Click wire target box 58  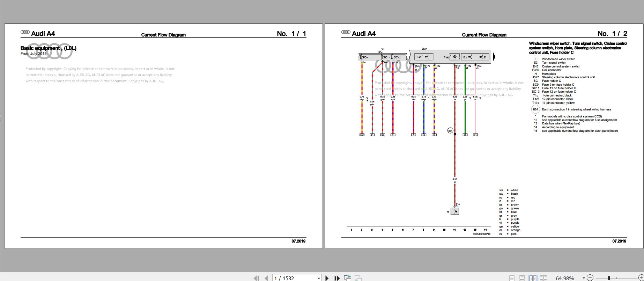[x=383, y=135]
